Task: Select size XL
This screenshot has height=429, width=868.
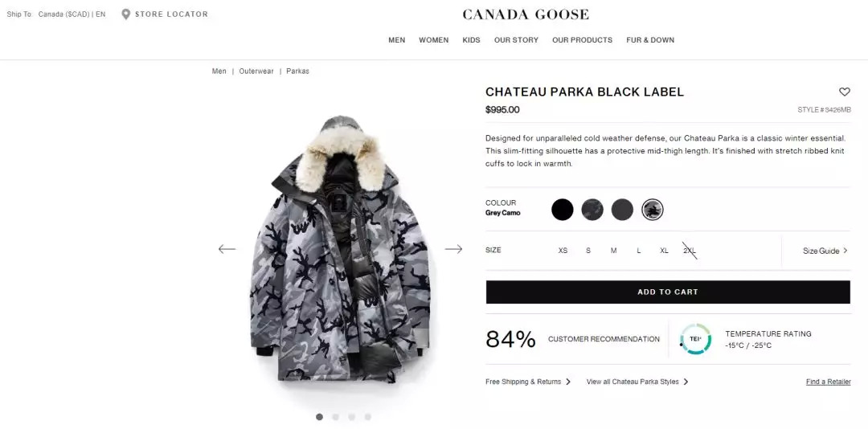Action: (665, 251)
